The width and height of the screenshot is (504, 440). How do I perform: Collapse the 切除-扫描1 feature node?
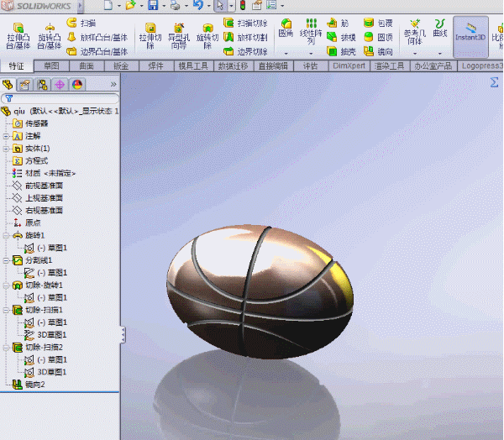(x=6, y=310)
